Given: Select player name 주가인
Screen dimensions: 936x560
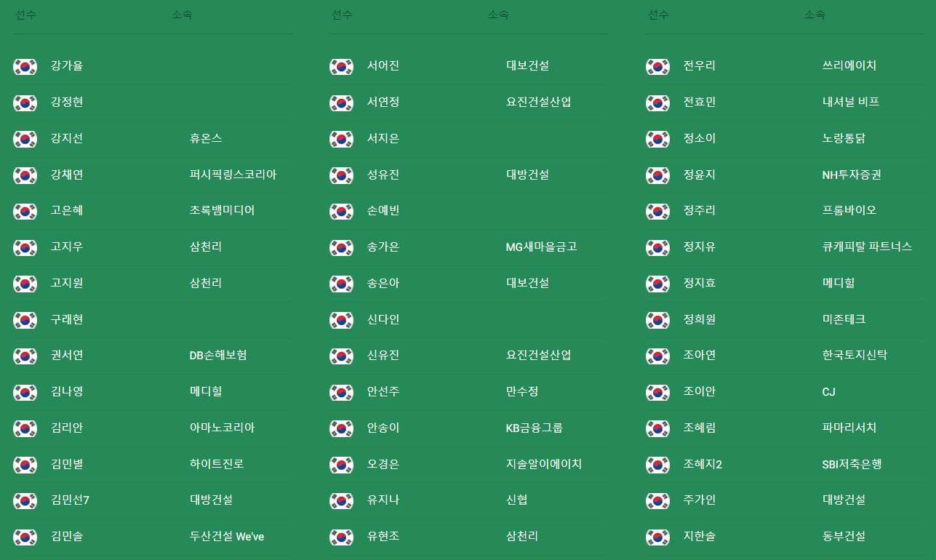Looking at the screenshot, I should coord(700,500).
